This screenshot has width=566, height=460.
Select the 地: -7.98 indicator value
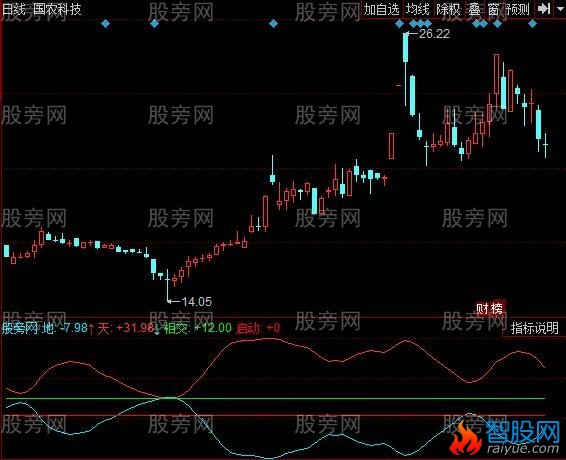pyautogui.click(x=65, y=328)
